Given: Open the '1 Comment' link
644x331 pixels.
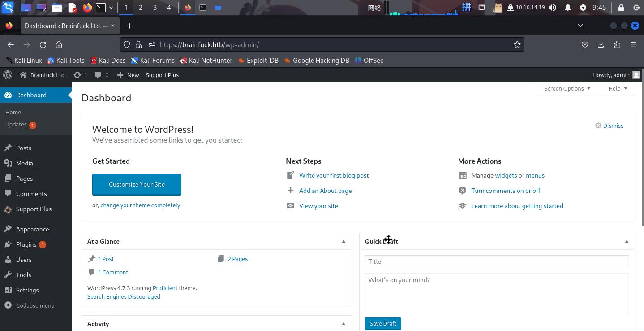Looking at the screenshot, I should point(113,272).
